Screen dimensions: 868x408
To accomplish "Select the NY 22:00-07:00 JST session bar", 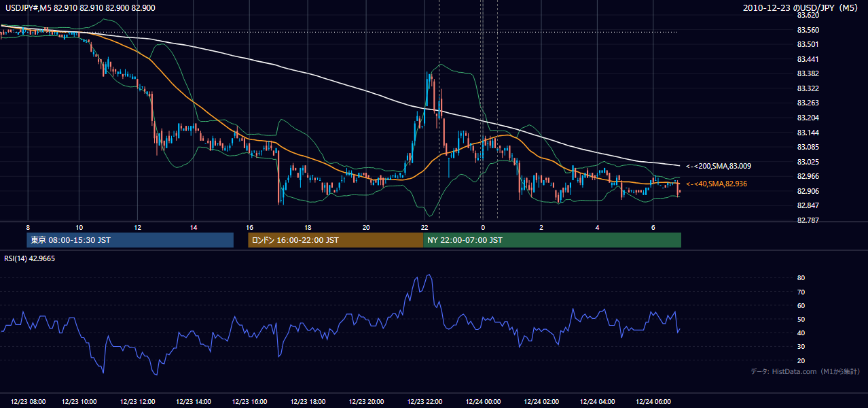I will click(x=552, y=240).
